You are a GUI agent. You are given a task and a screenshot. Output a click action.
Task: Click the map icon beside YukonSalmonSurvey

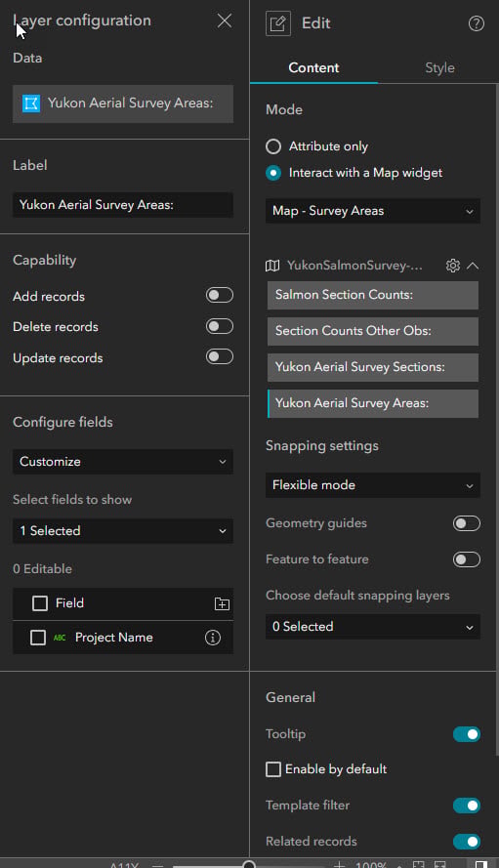coord(272,266)
